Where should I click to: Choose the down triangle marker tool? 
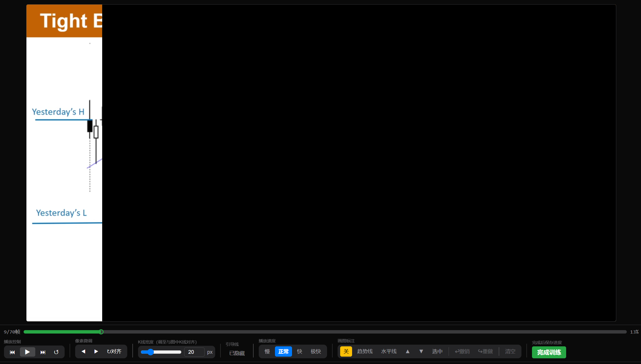click(x=421, y=351)
